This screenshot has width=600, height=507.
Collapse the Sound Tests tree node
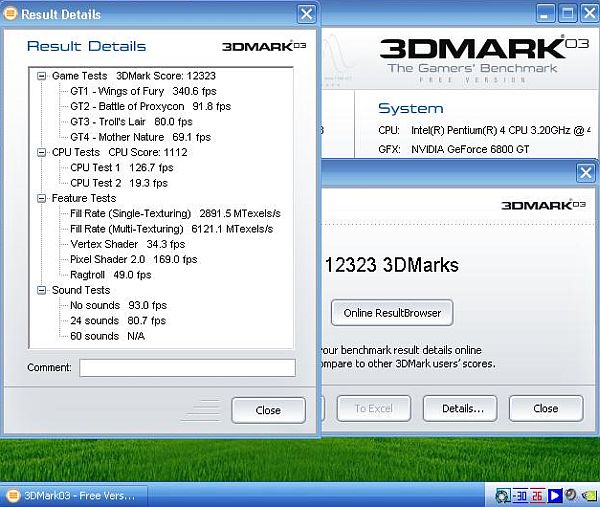pos(41,290)
